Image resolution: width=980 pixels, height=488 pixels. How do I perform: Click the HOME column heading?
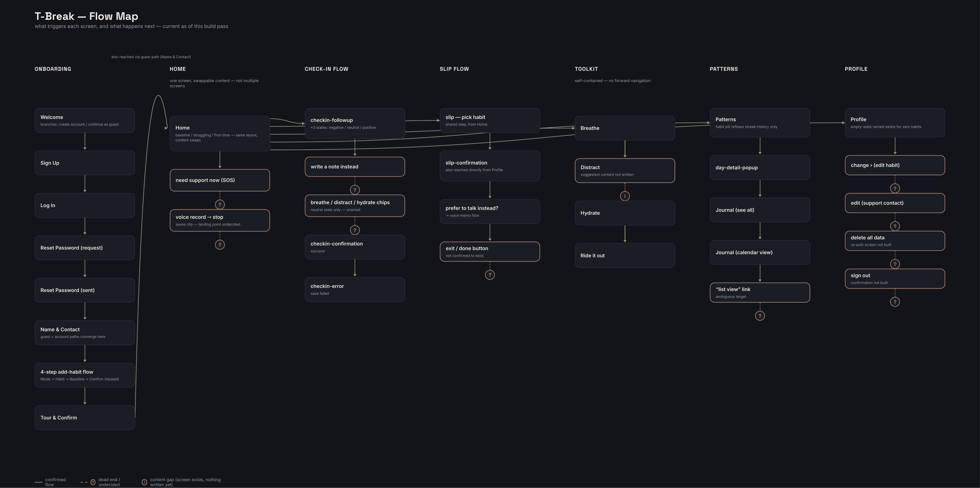click(178, 69)
